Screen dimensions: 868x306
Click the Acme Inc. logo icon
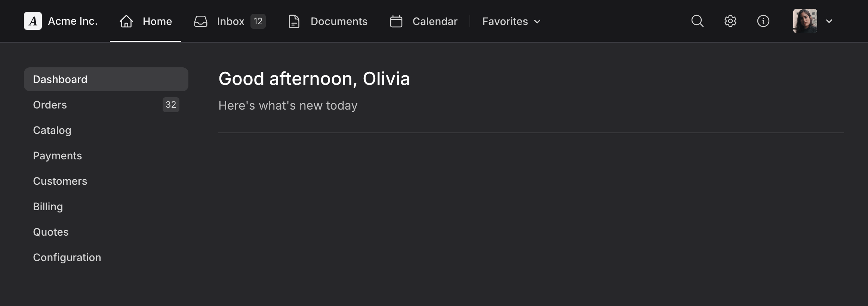click(x=33, y=21)
